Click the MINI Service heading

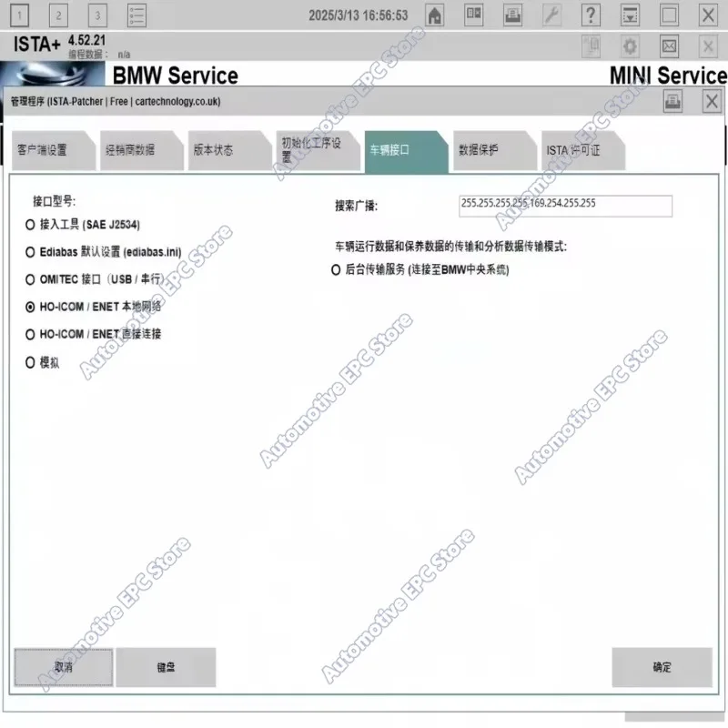click(668, 76)
